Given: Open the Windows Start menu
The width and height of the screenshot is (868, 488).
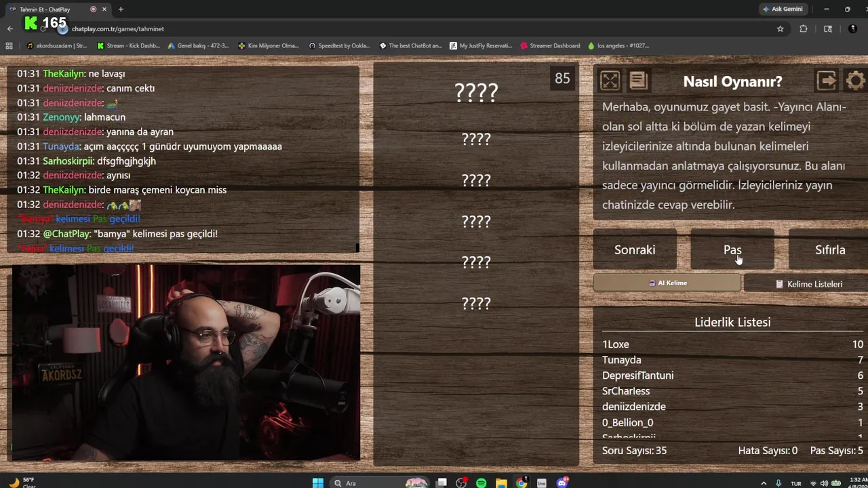Looking at the screenshot, I should (317, 483).
